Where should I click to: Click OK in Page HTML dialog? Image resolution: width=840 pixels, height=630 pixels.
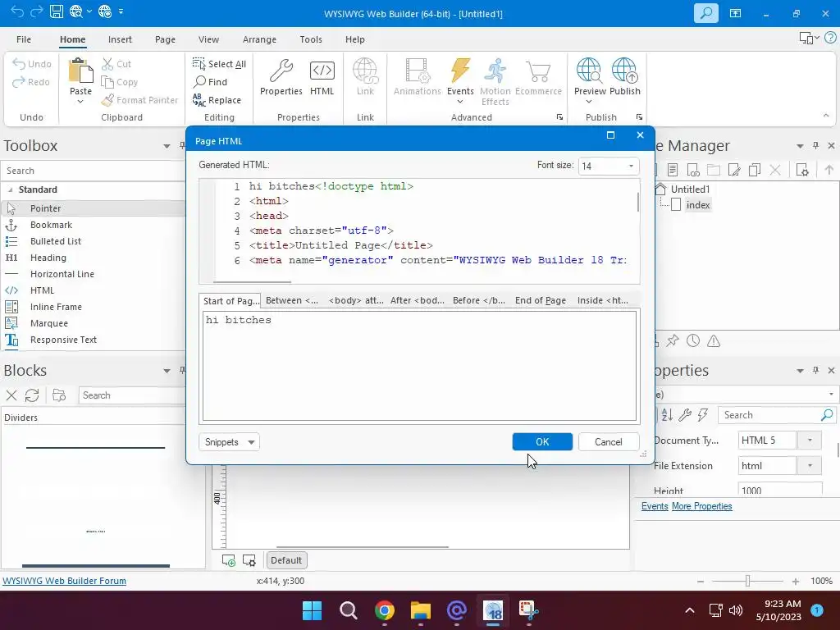click(542, 442)
